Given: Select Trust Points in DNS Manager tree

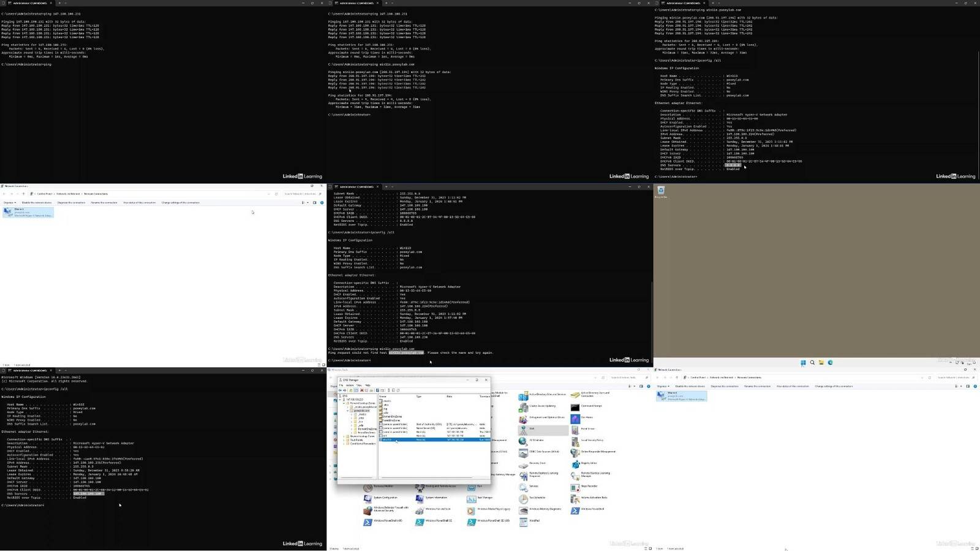Looking at the screenshot, I should click(356, 440).
